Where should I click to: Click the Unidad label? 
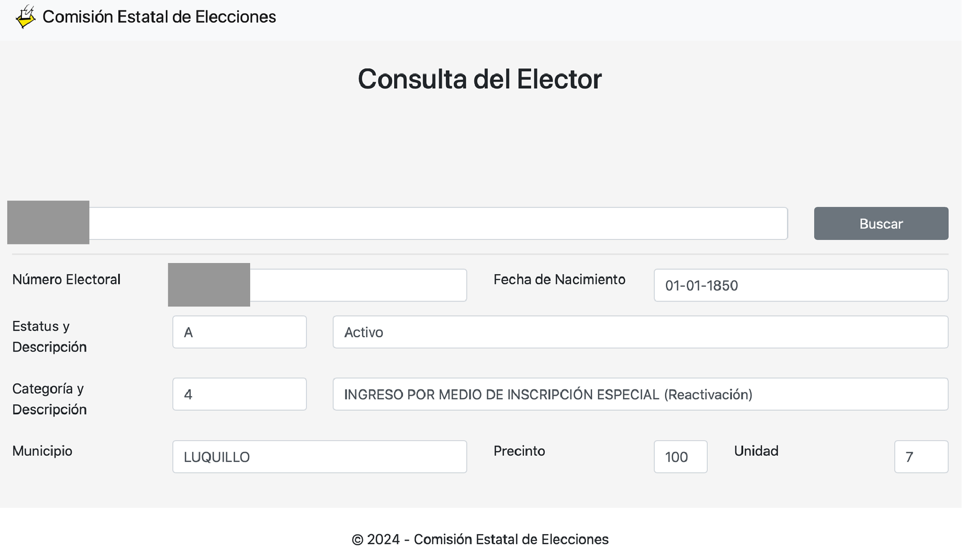pos(756,451)
